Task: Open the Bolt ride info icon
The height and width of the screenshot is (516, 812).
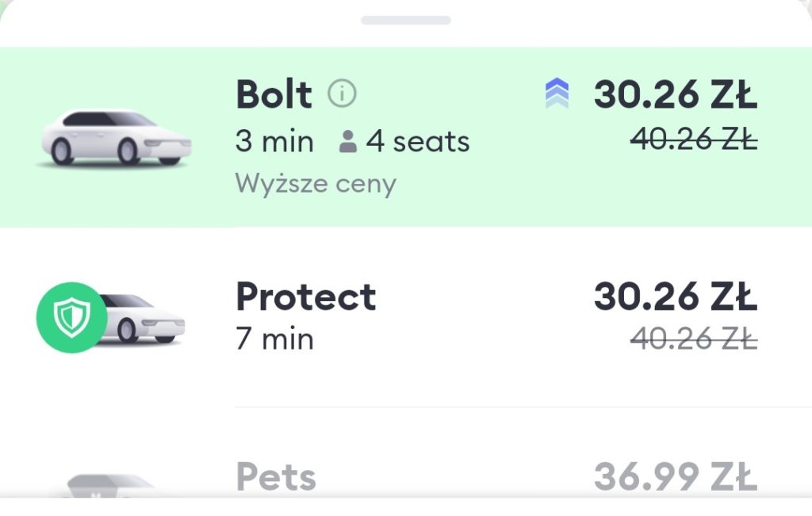Action: point(342,94)
